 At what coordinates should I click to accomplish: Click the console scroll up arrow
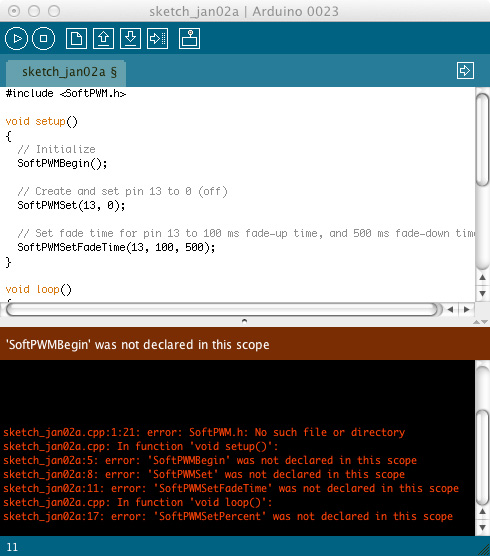(x=483, y=511)
